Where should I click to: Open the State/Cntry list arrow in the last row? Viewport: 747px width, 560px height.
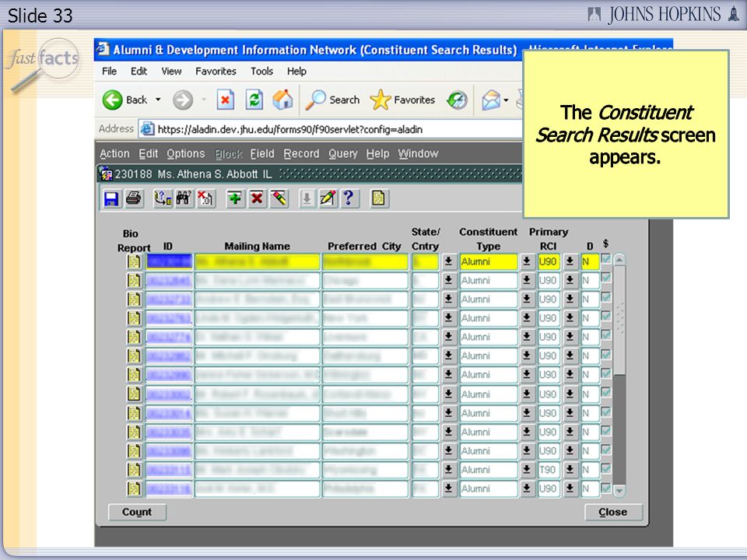(x=448, y=488)
